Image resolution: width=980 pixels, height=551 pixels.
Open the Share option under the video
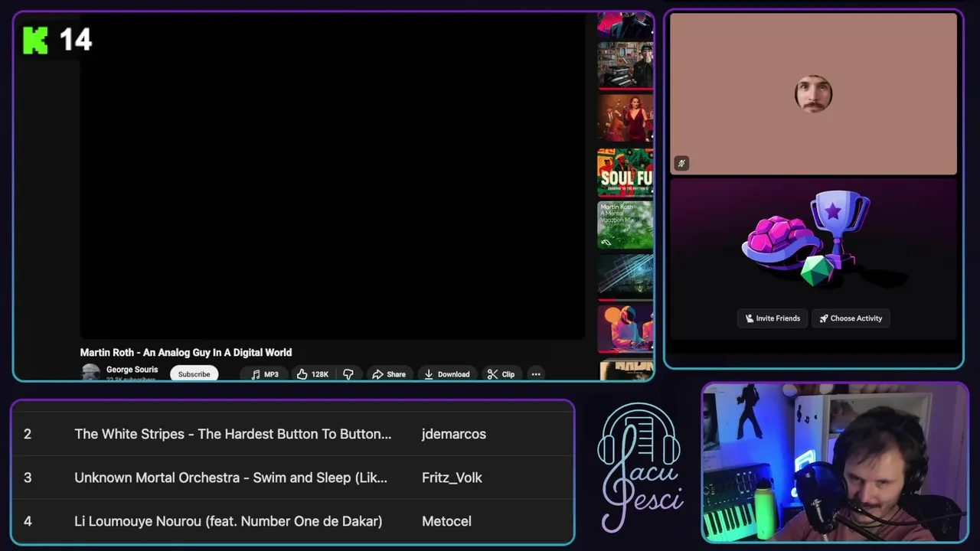[x=389, y=374]
